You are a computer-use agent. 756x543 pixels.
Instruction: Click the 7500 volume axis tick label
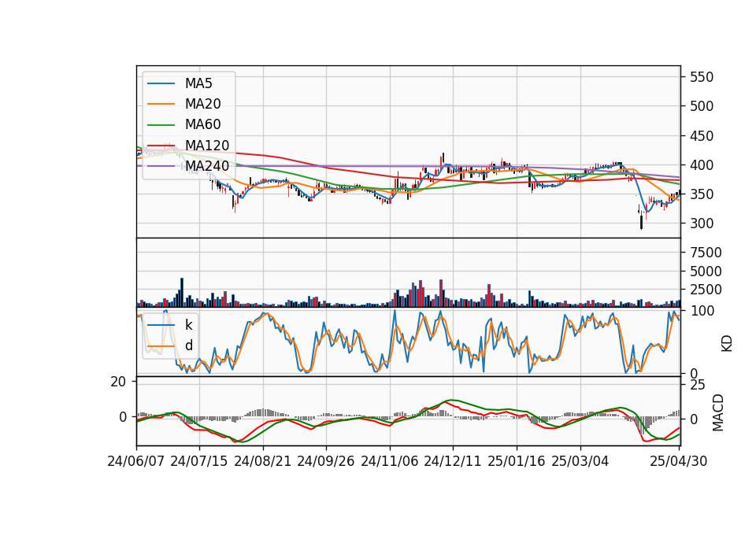pyautogui.click(x=706, y=253)
